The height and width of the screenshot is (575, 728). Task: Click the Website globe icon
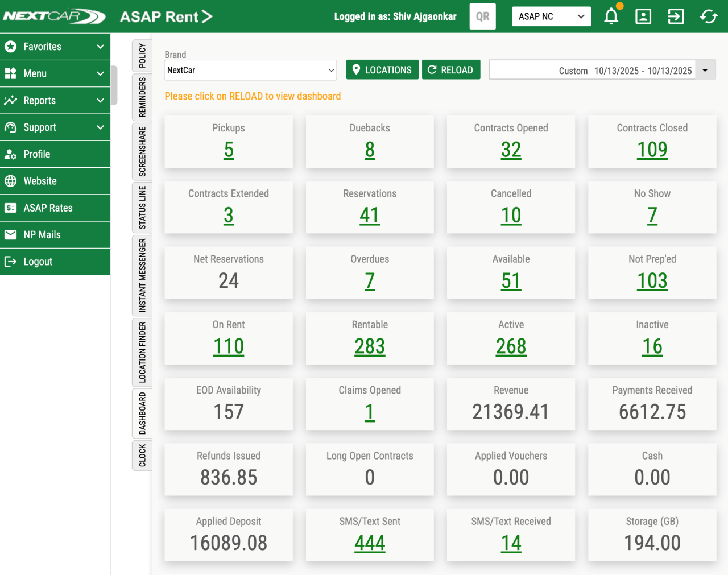(x=11, y=181)
